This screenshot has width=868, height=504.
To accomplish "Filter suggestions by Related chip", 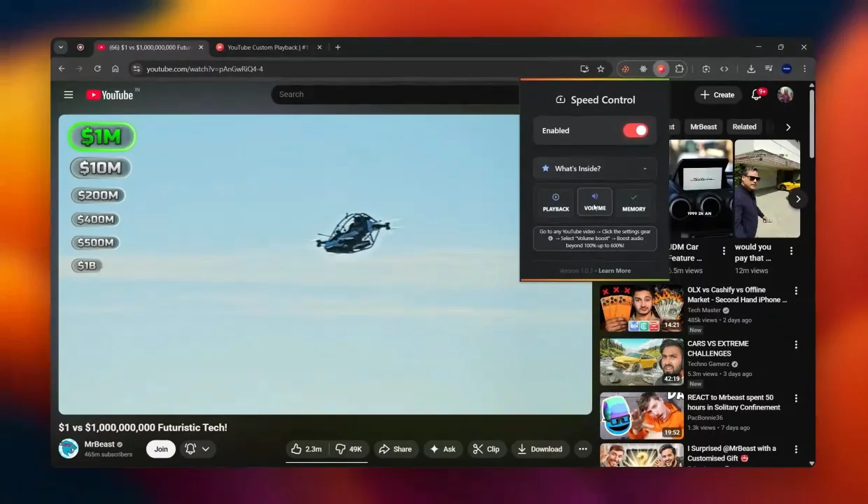I will click(744, 127).
